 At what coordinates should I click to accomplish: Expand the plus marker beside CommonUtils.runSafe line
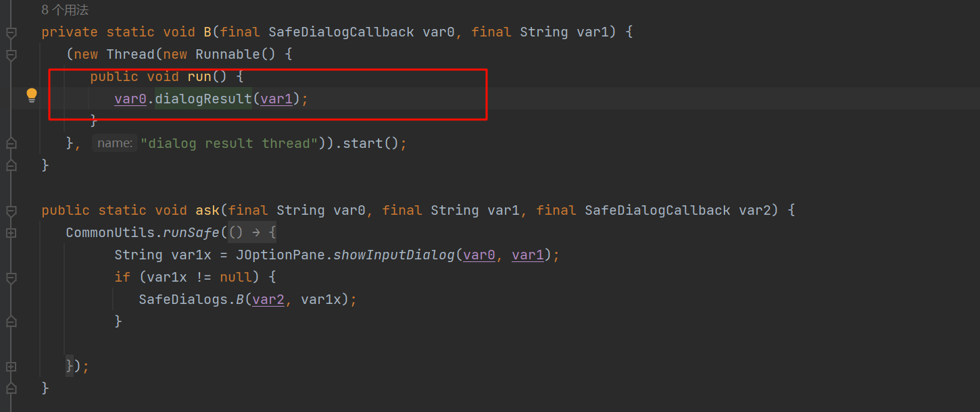click(x=11, y=233)
